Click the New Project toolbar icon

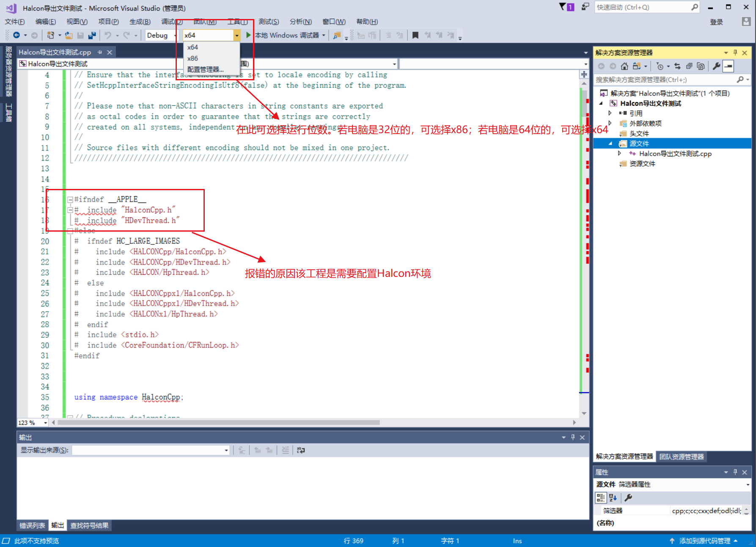click(x=50, y=36)
